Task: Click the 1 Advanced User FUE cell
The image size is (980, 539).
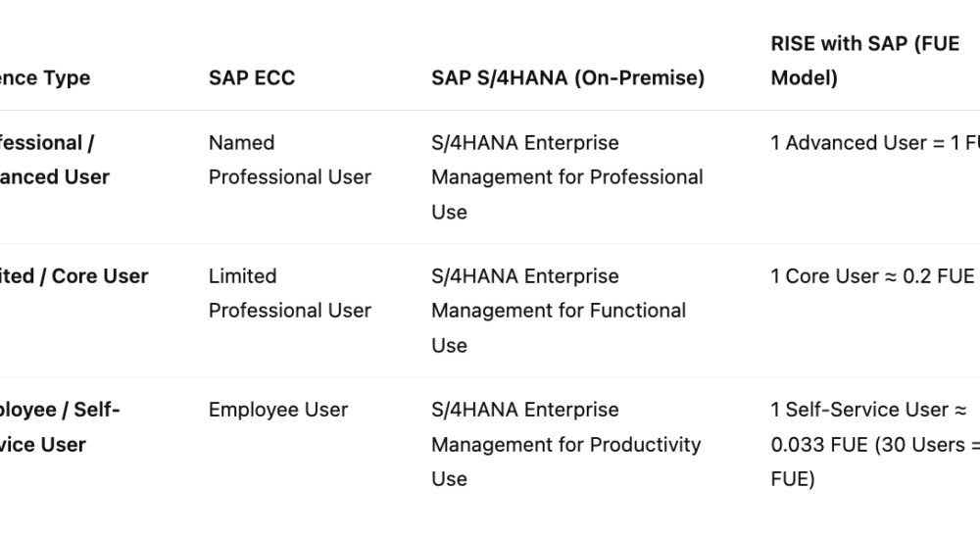Action: click(875, 143)
